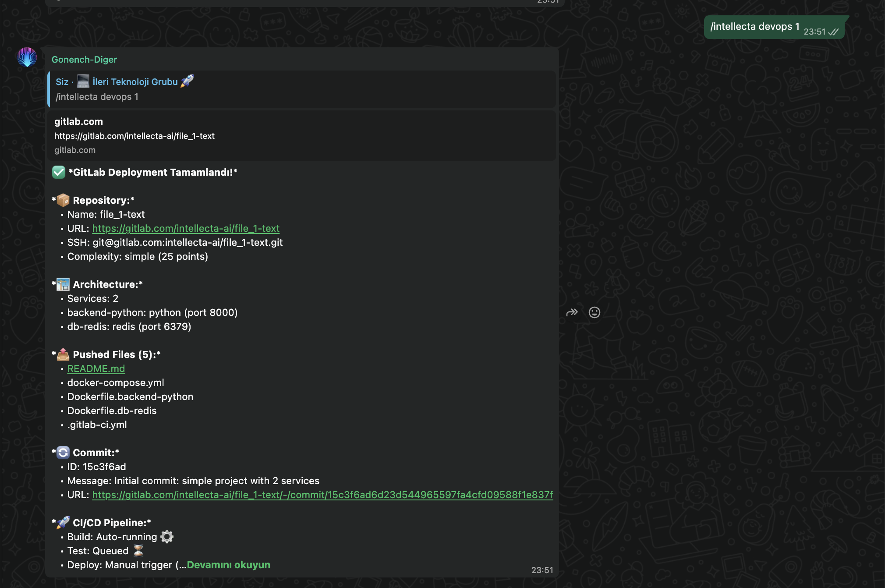Click the gear emoji after Auto-running
885x588 pixels.
click(x=167, y=537)
